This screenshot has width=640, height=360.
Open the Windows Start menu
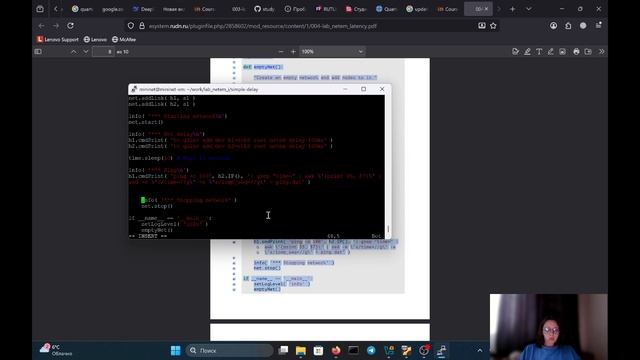176,350
